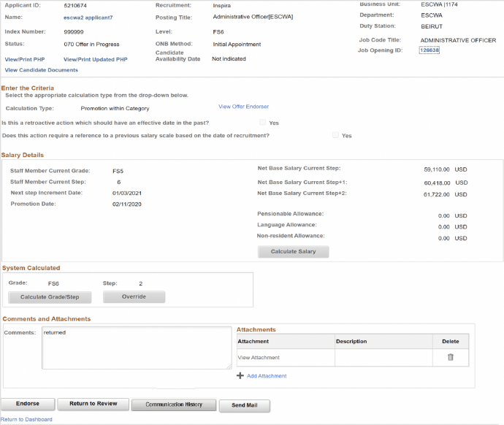Select the Non-resident Allowance amount 0.00
The height and width of the screenshot is (425, 504).
coord(443,238)
